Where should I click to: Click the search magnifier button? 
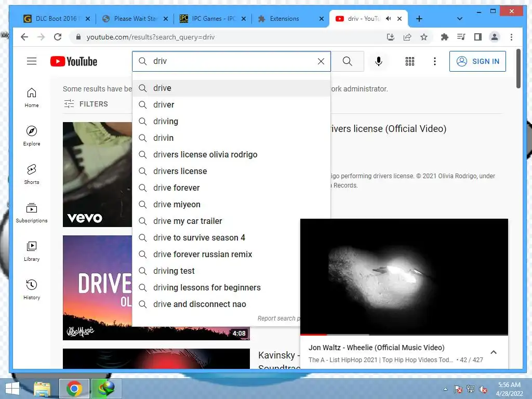tap(347, 61)
